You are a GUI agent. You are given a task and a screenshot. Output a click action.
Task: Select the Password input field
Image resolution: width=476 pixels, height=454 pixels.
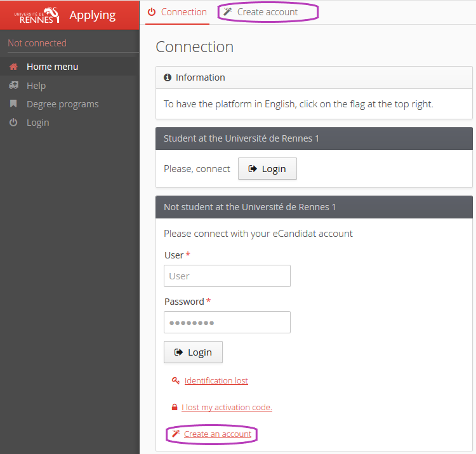(x=227, y=323)
